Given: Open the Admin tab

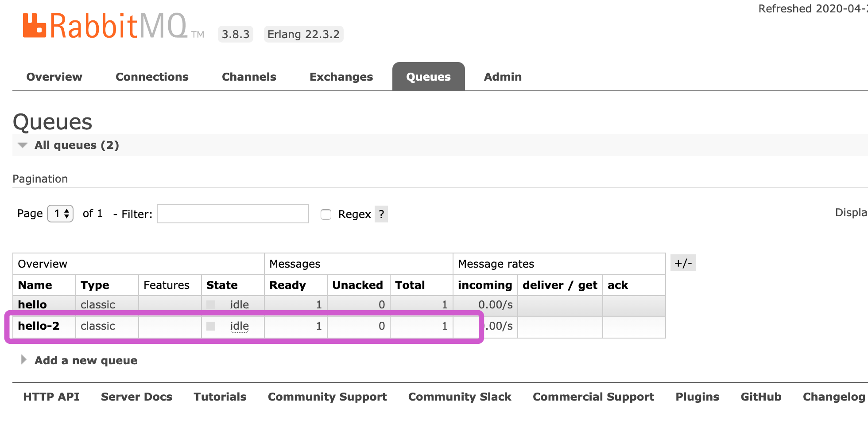Looking at the screenshot, I should [503, 77].
